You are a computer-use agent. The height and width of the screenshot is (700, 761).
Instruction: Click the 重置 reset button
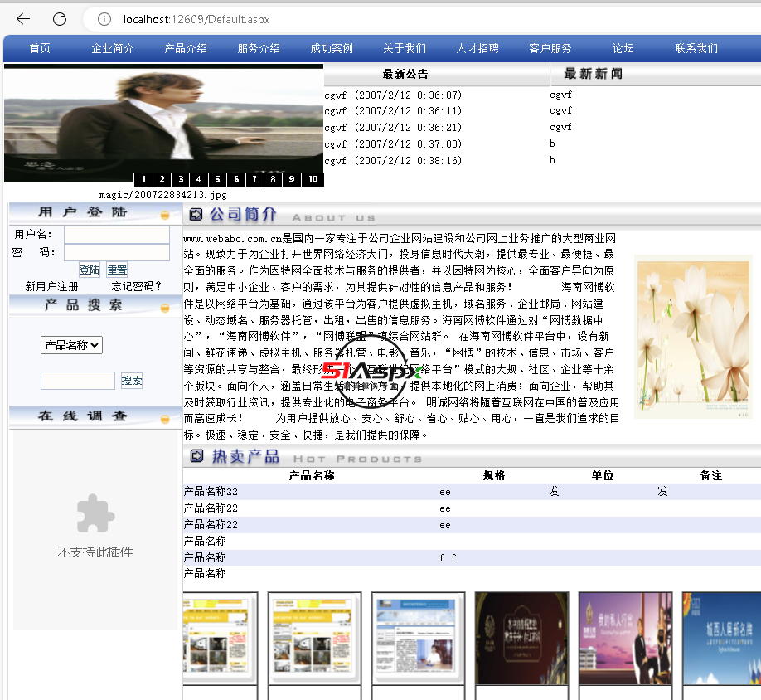pos(117,270)
